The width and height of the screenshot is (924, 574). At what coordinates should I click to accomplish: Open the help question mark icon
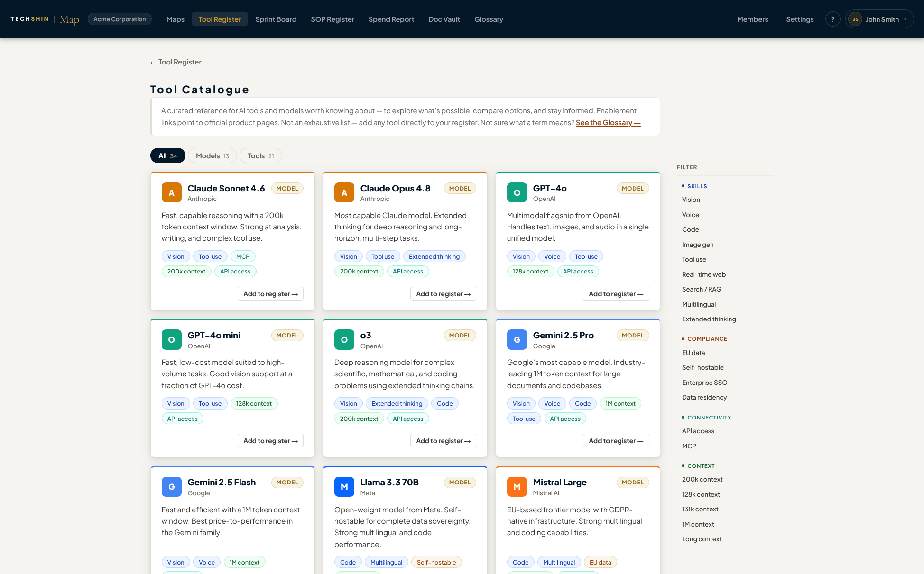pyautogui.click(x=832, y=19)
